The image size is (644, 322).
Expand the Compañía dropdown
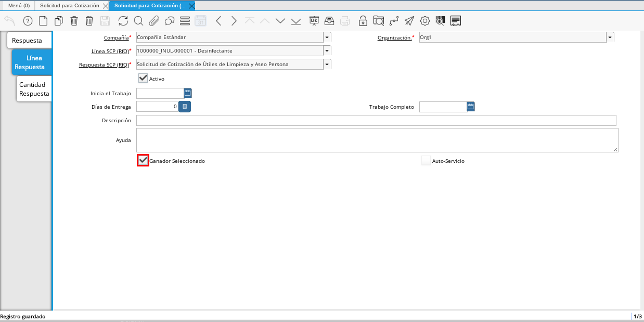pos(327,37)
